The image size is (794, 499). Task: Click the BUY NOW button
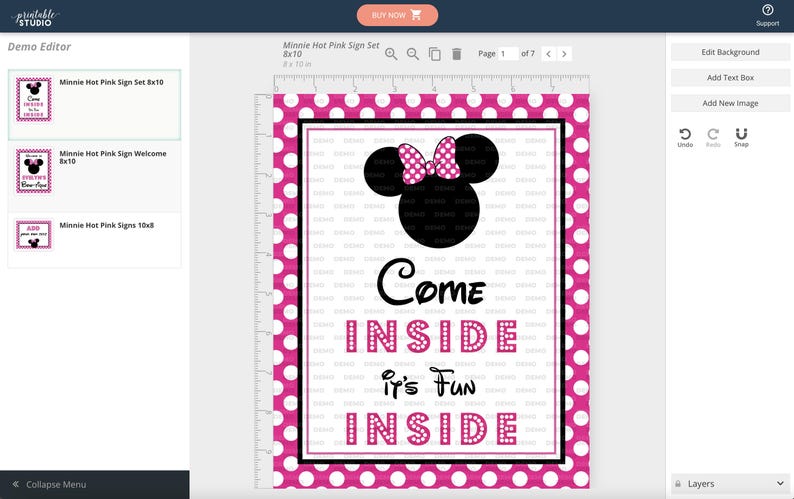pyautogui.click(x=398, y=15)
